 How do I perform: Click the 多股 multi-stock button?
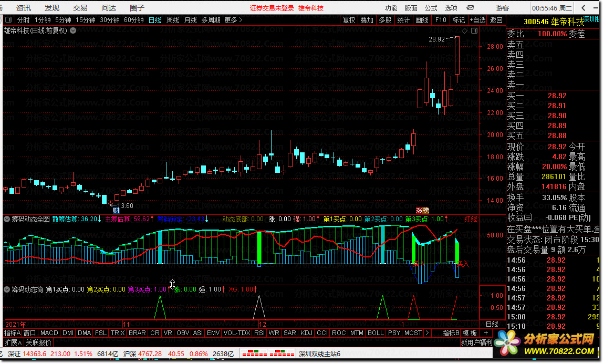385,20
